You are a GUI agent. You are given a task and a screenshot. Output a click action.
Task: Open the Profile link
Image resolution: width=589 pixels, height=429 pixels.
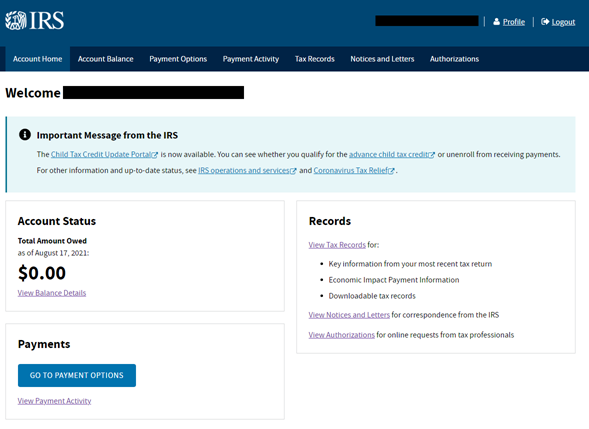click(514, 22)
